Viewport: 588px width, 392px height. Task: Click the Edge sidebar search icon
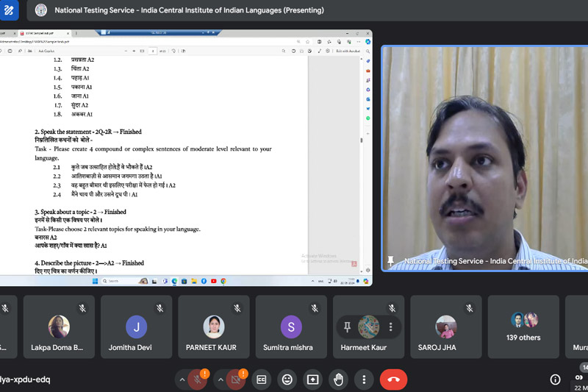(x=368, y=51)
